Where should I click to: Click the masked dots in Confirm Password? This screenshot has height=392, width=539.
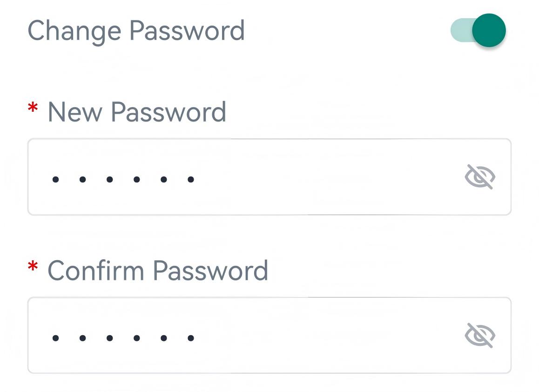pos(123,338)
